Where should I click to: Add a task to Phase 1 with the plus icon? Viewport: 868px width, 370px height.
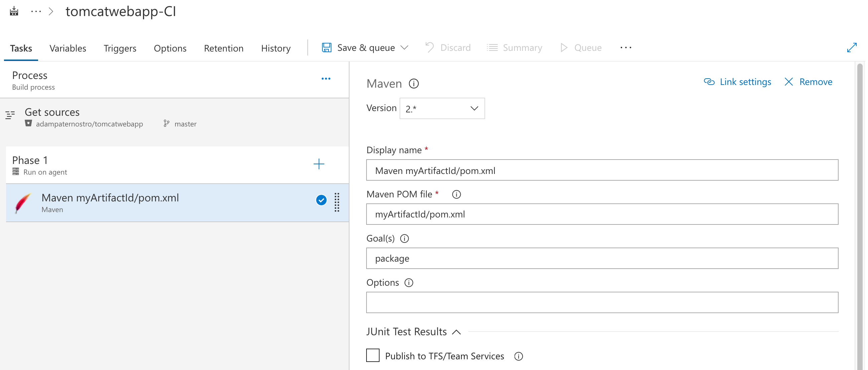tap(318, 164)
